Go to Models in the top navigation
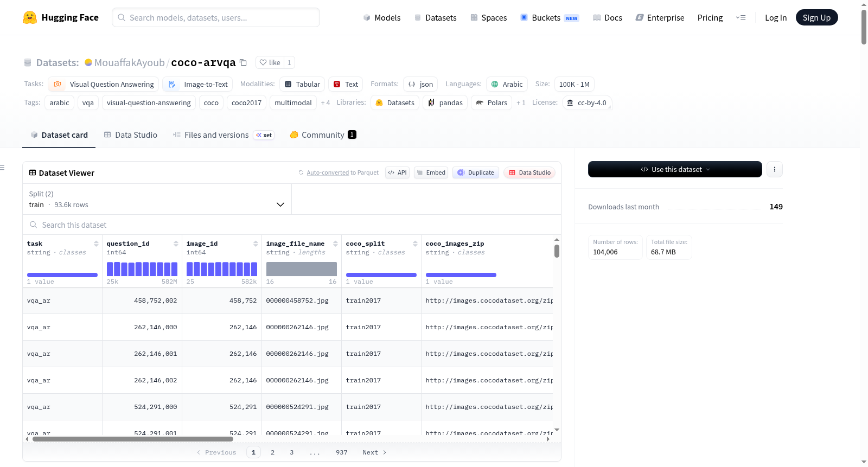Viewport: 868px width, 467px height. [x=382, y=17]
